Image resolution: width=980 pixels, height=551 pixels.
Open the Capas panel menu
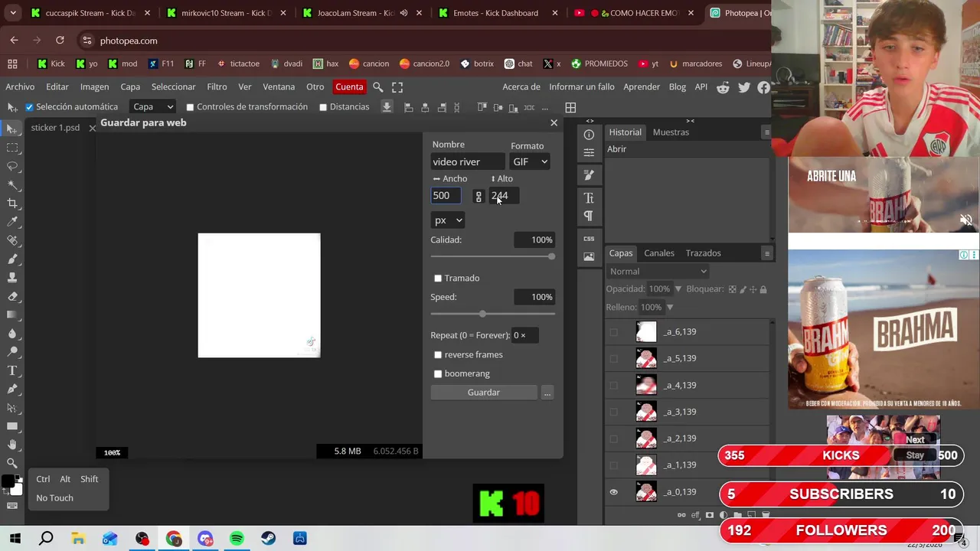pos(766,253)
